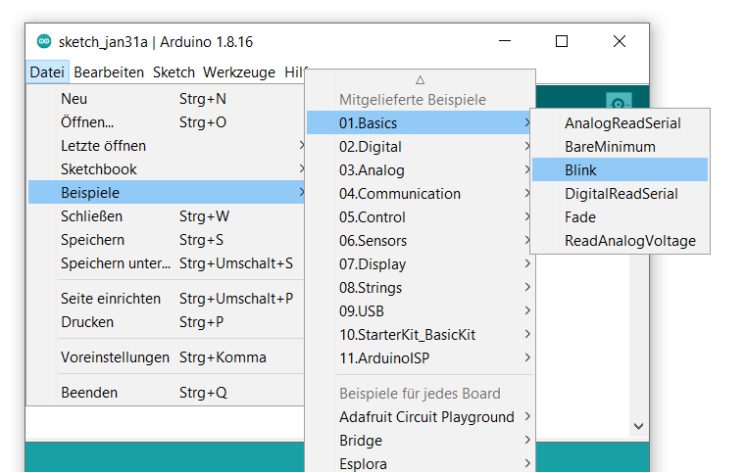
Task: Expand Adafruit Circuit Playground examples
Action: [426, 417]
